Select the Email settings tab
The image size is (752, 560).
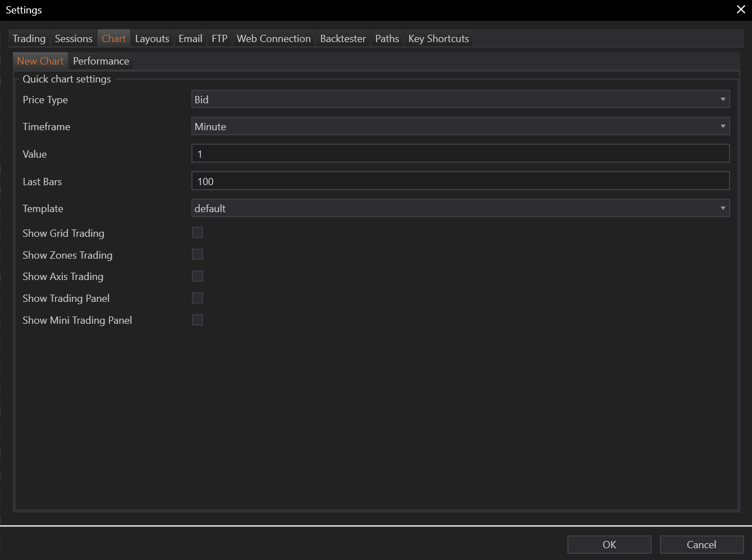[x=190, y=39]
